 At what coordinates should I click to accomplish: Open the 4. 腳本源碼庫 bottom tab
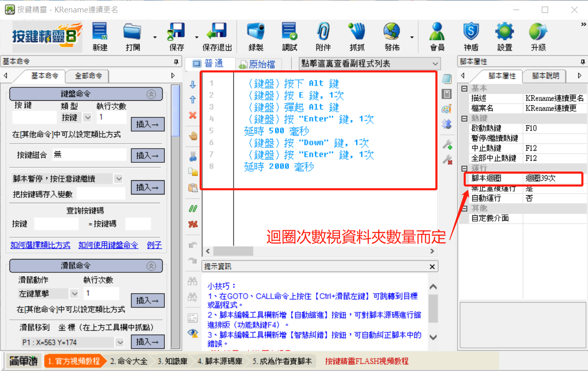tap(220, 361)
